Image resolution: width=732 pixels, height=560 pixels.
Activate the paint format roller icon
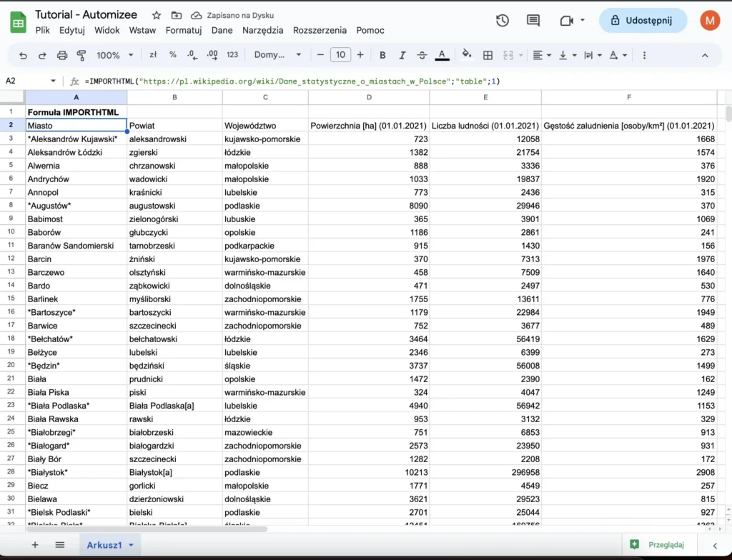tap(81, 56)
